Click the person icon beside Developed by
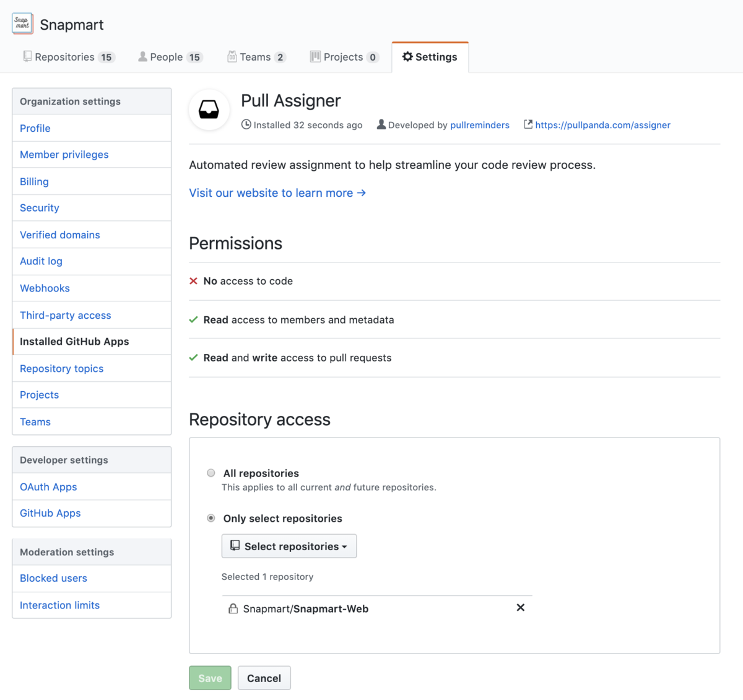This screenshot has width=743, height=700. point(381,124)
